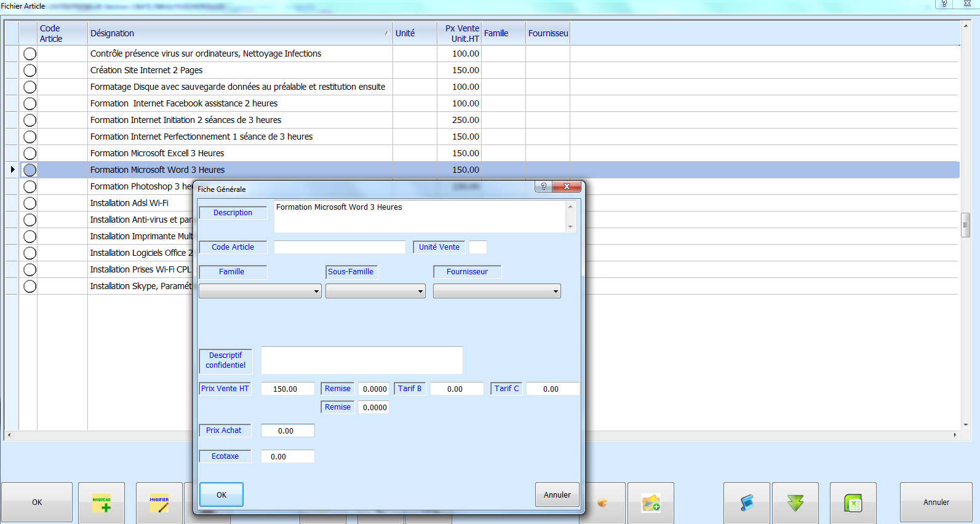Click the Nouveau (new article) icon
Image resolution: width=980 pixels, height=524 pixels.
(x=102, y=503)
